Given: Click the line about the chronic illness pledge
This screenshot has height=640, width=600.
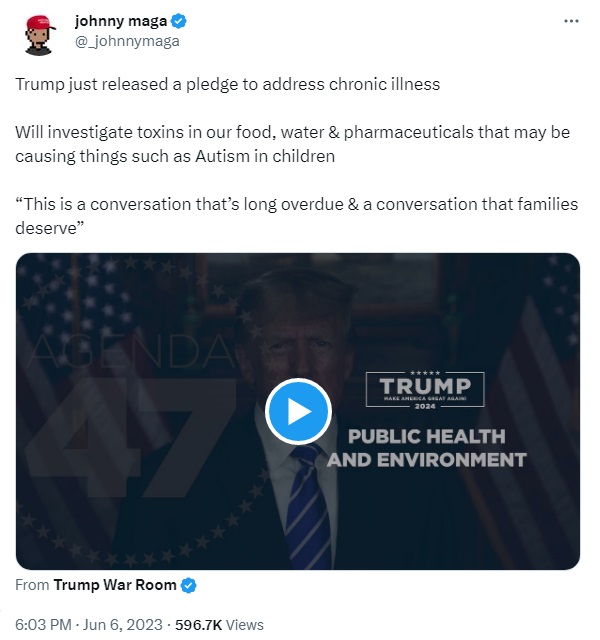Looking at the screenshot, I should click(227, 84).
